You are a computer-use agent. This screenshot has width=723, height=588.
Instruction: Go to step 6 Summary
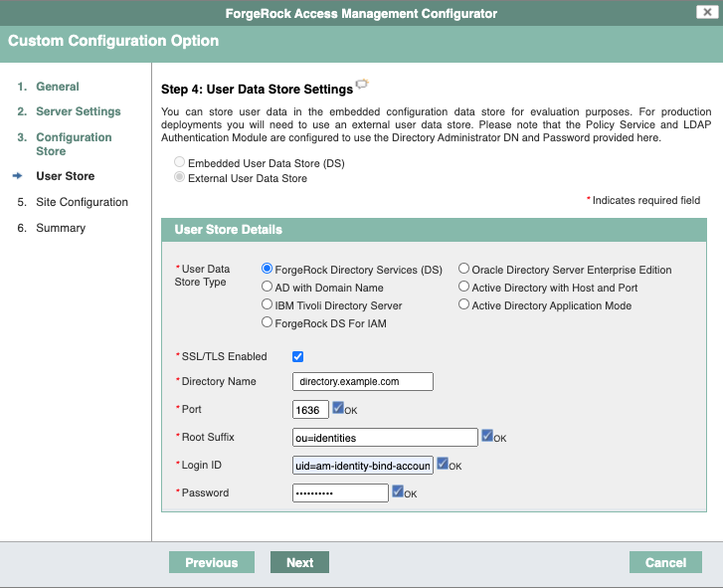point(61,228)
